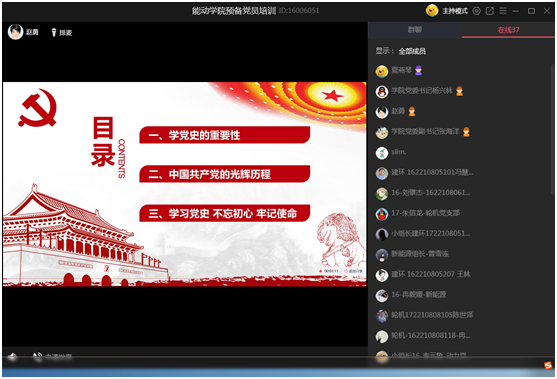Switch to the 群聊 group chat tab
The image size is (557, 379).
click(x=415, y=30)
